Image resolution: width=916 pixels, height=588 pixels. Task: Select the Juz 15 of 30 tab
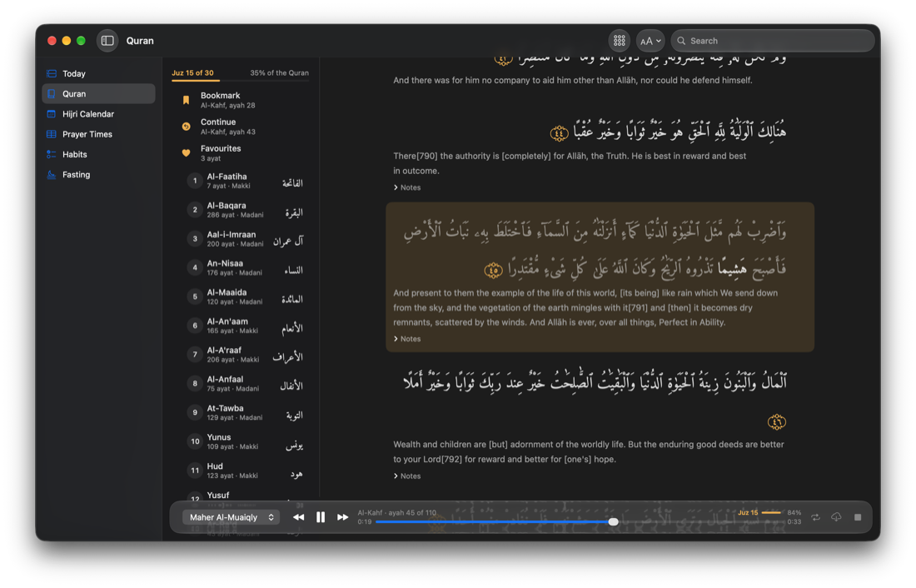192,73
